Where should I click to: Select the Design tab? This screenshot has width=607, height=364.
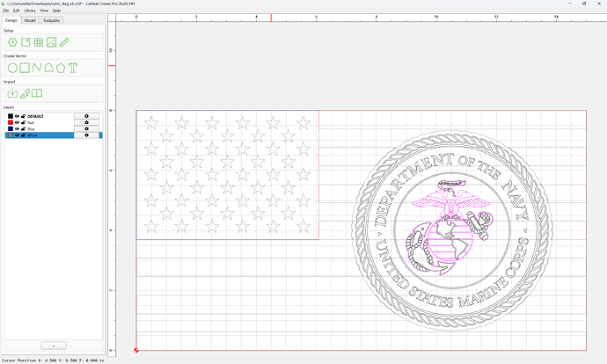point(11,20)
